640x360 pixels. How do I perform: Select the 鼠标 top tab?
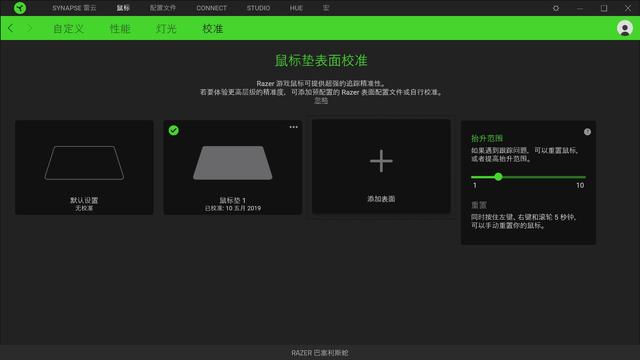[123, 8]
